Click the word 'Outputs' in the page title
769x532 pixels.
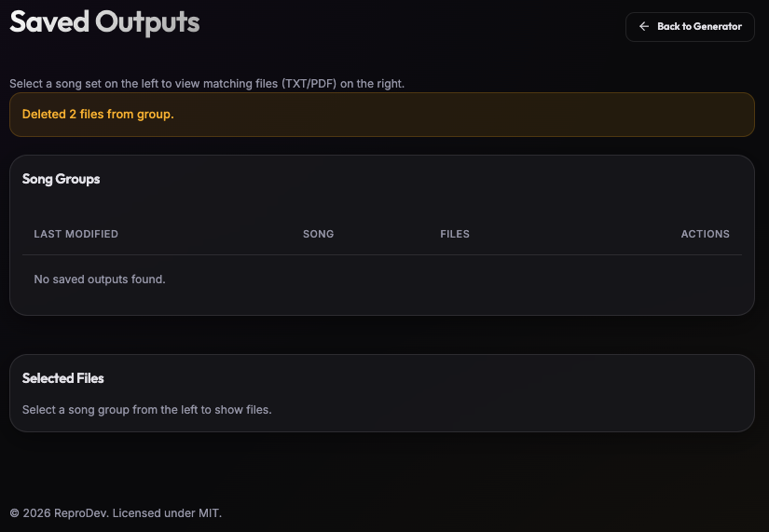147,22
